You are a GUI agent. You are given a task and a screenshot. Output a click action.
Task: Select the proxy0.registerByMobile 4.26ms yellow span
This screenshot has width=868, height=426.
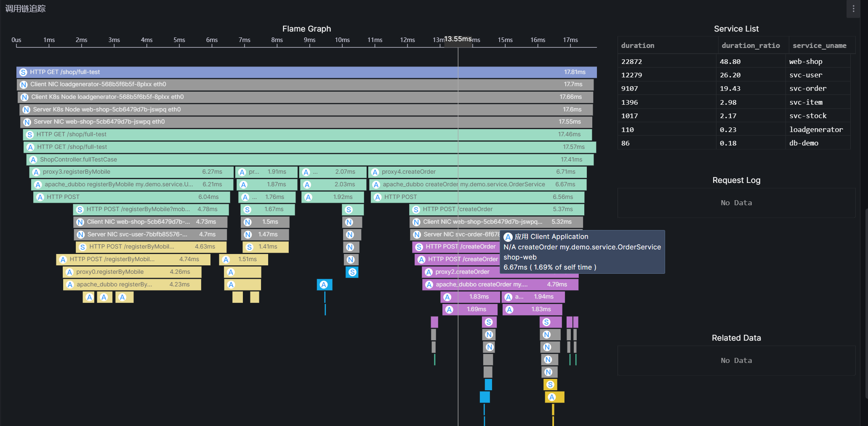[x=132, y=272]
